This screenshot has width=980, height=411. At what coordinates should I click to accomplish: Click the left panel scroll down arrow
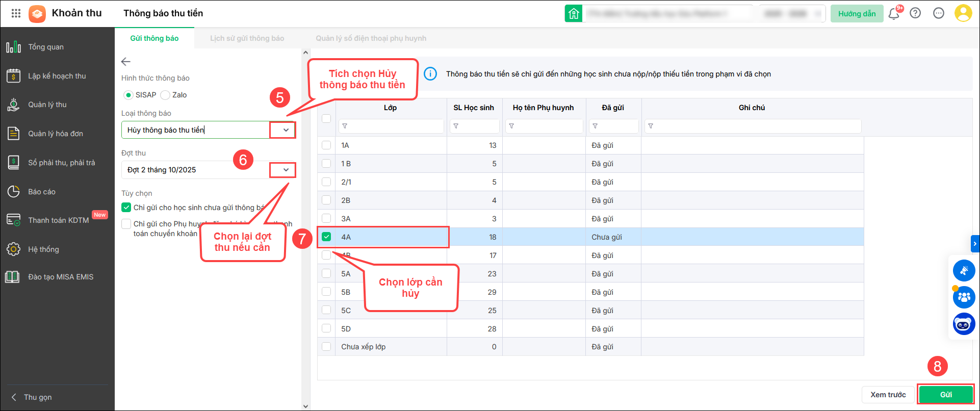(x=306, y=406)
